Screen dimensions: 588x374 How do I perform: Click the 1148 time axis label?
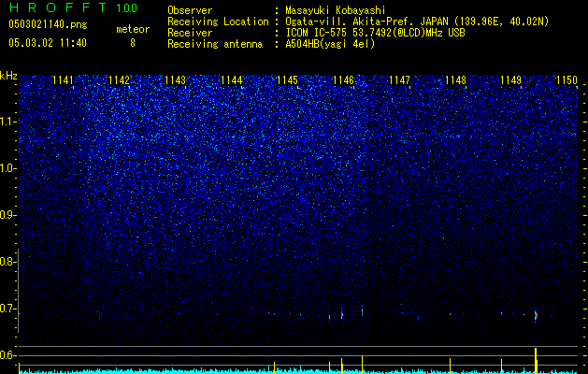click(455, 80)
